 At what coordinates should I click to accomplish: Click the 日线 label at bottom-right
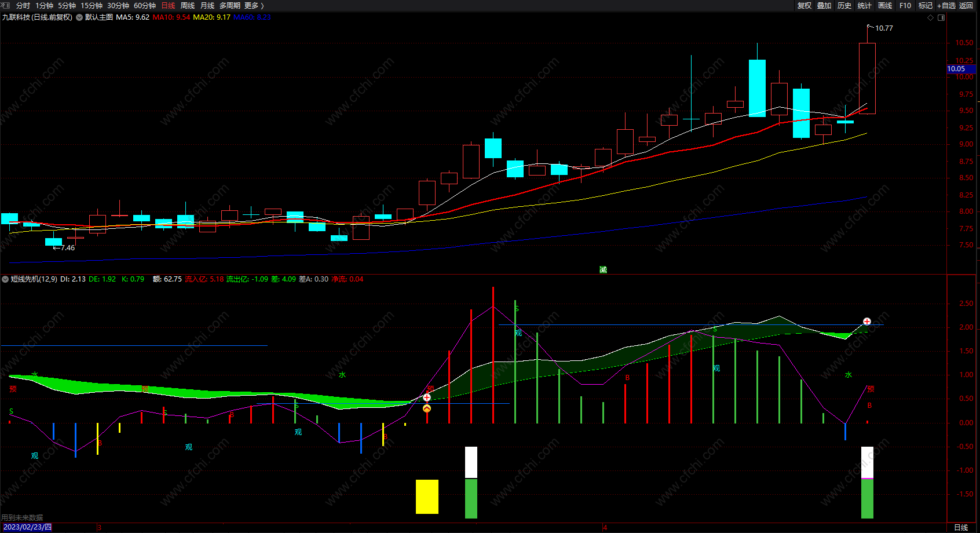pos(961,528)
